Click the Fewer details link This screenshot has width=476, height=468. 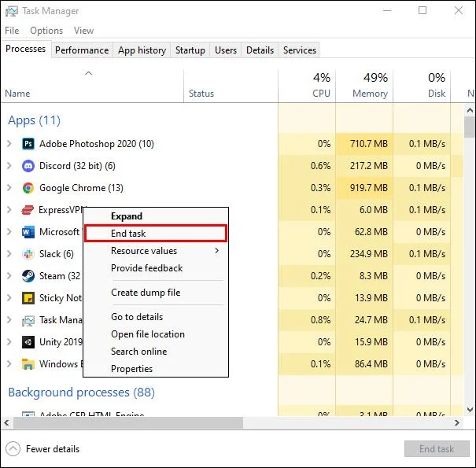pyautogui.click(x=53, y=449)
